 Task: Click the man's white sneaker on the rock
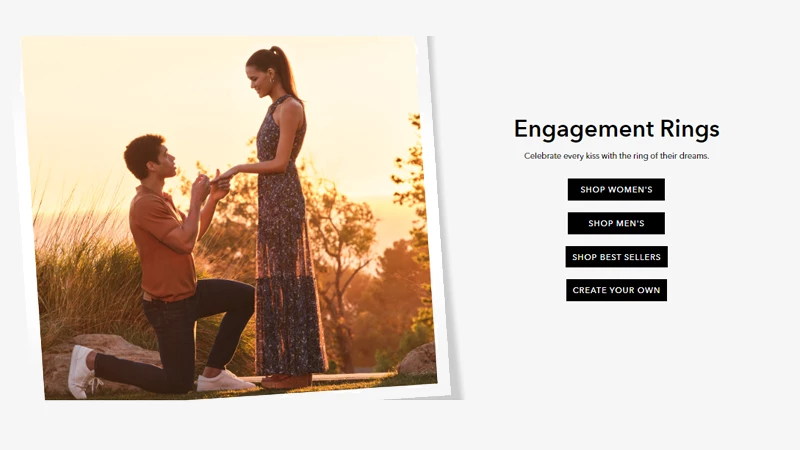[81, 371]
